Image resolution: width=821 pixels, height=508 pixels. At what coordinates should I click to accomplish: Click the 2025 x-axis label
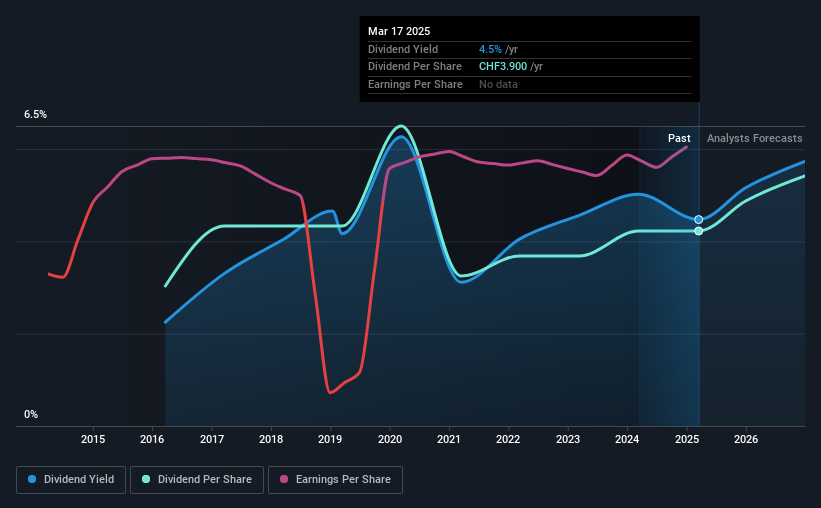(687, 439)
